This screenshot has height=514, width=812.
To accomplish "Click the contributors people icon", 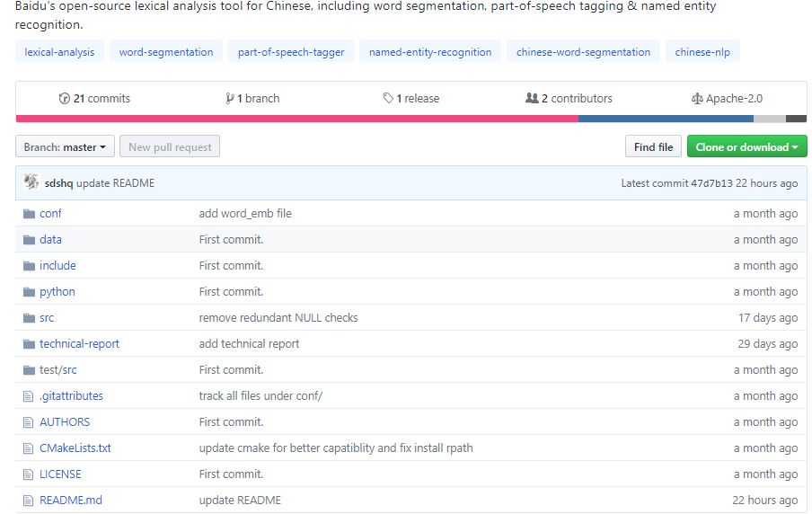I will (532, 98).
